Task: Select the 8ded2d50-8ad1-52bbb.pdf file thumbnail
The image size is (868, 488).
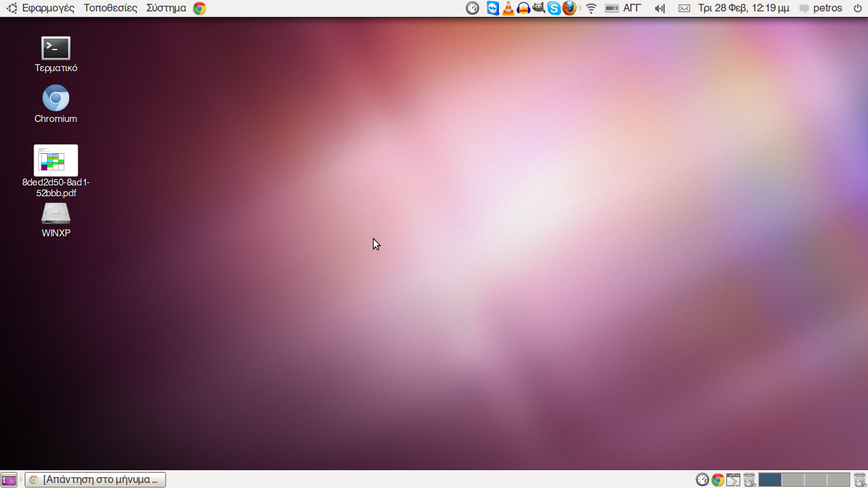Action: coord(56,160)
